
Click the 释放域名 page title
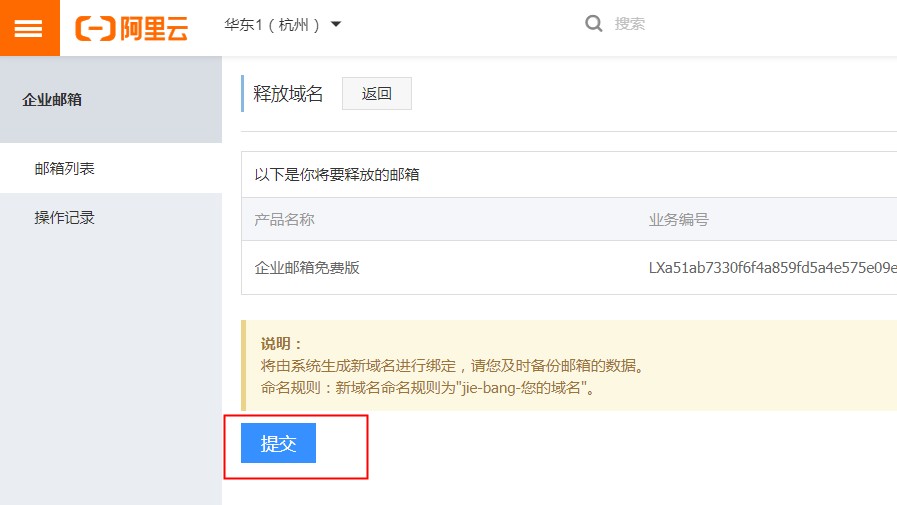288,94
